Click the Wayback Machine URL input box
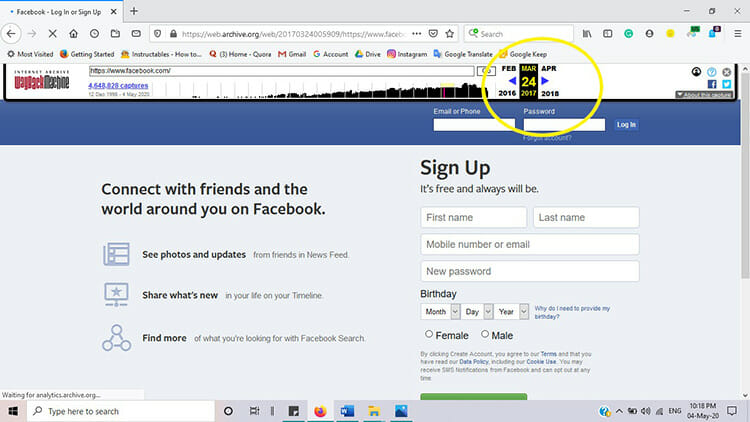 [281, 71]
